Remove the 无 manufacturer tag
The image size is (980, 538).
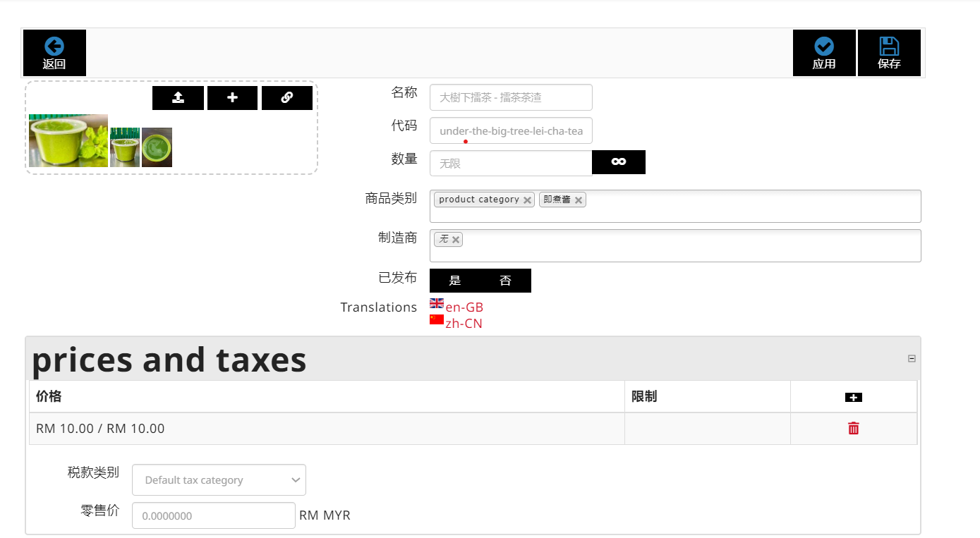pyautogui.click(x=456, y=240)
